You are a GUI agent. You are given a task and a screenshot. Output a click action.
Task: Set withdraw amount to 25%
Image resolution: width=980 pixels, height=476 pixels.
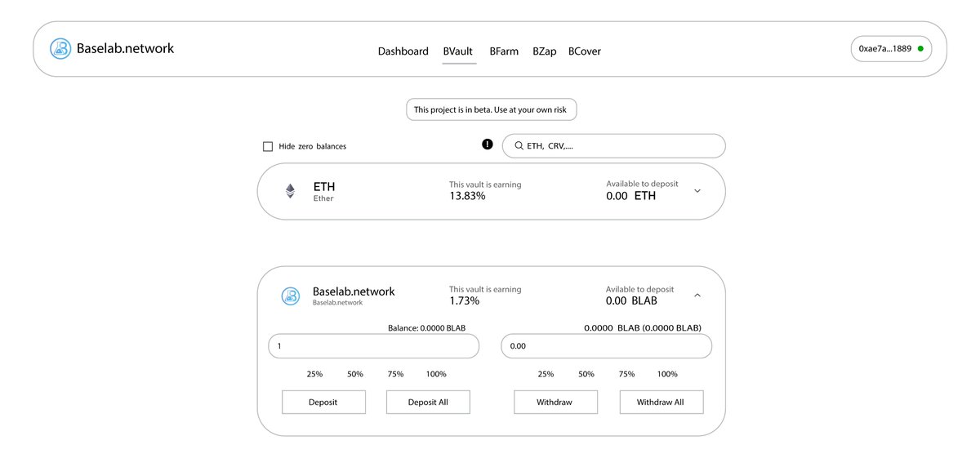tap(546, 374)
